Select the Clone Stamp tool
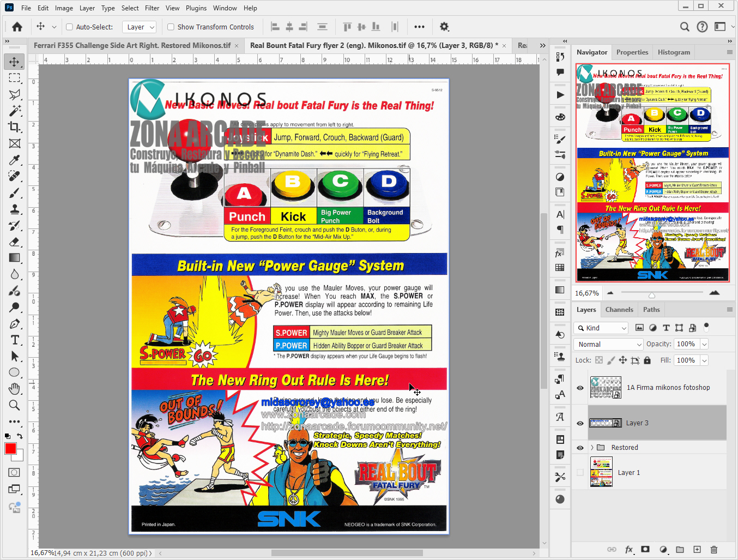Image resolution: width=738 pixels, height=560 pixels. tap(15, 209)
